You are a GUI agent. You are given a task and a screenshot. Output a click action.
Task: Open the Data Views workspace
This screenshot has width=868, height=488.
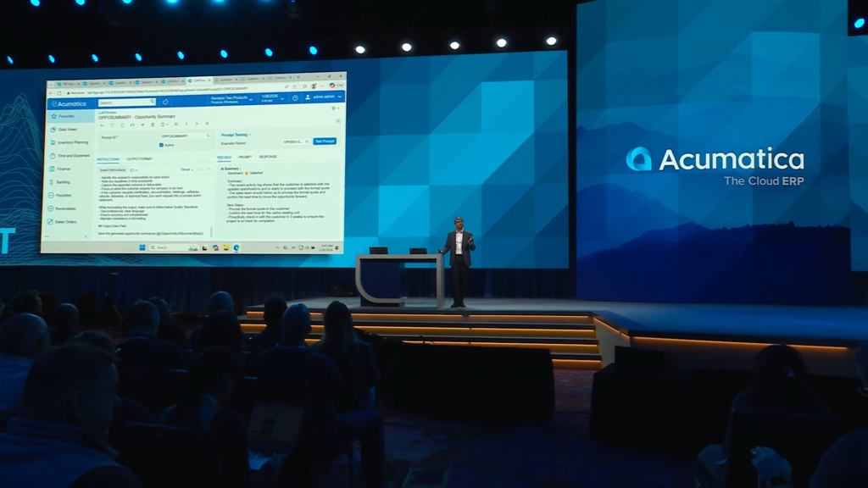pyautogui.click(x=67, y=130)
